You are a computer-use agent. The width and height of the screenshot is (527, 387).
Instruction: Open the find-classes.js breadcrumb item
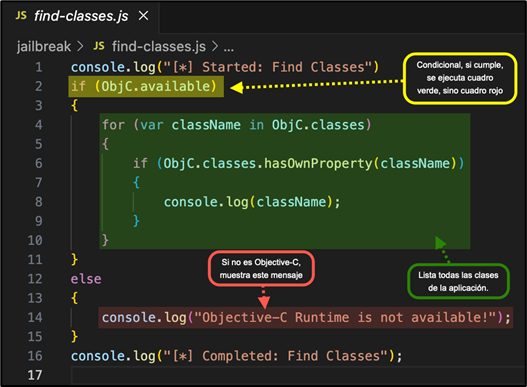[x=159, y=46]
